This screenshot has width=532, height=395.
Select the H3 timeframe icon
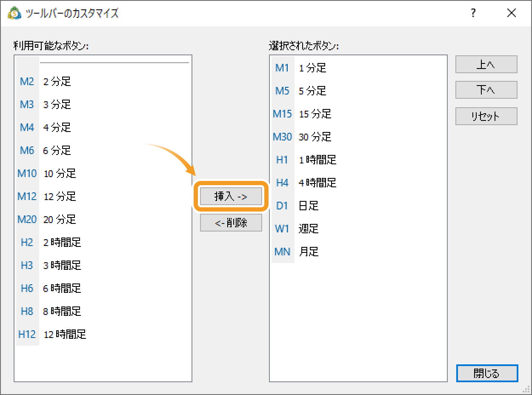tap(27, 266)
